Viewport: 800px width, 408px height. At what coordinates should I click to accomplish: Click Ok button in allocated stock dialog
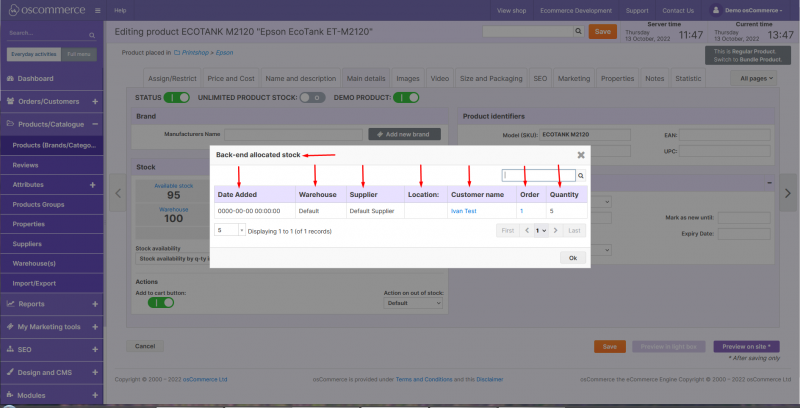(x=573, y=257)
